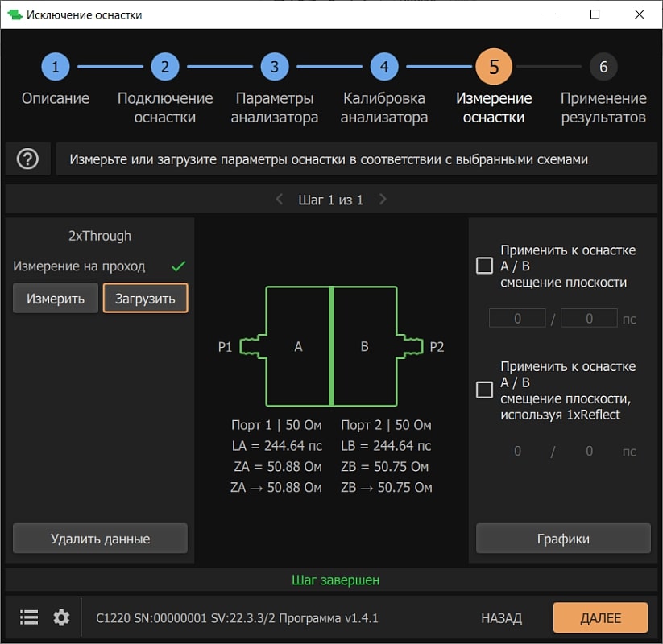The width and height of the screenshot is (663, 644).
Task: Open the help question mark icon
Action: (x=27, y=159)
